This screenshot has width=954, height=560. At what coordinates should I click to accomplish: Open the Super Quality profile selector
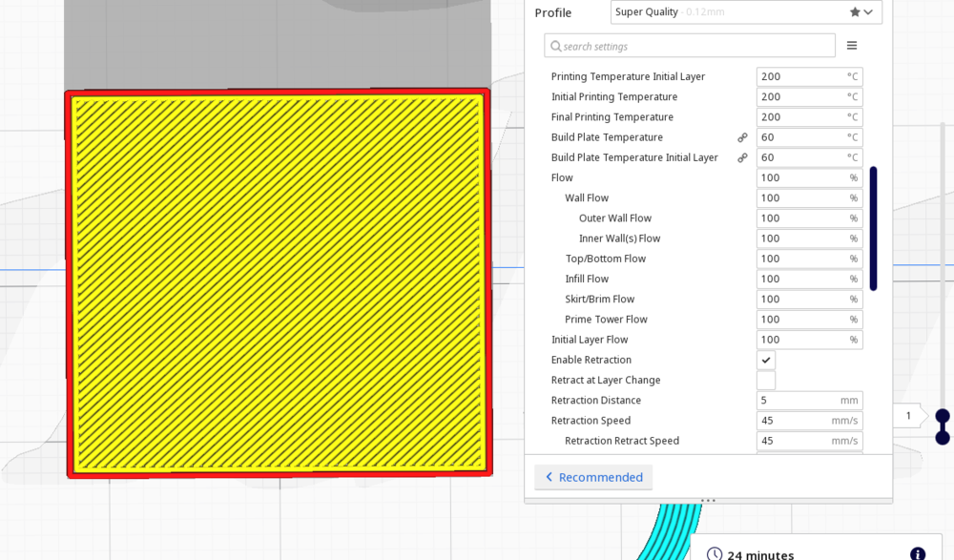(746, 11)
